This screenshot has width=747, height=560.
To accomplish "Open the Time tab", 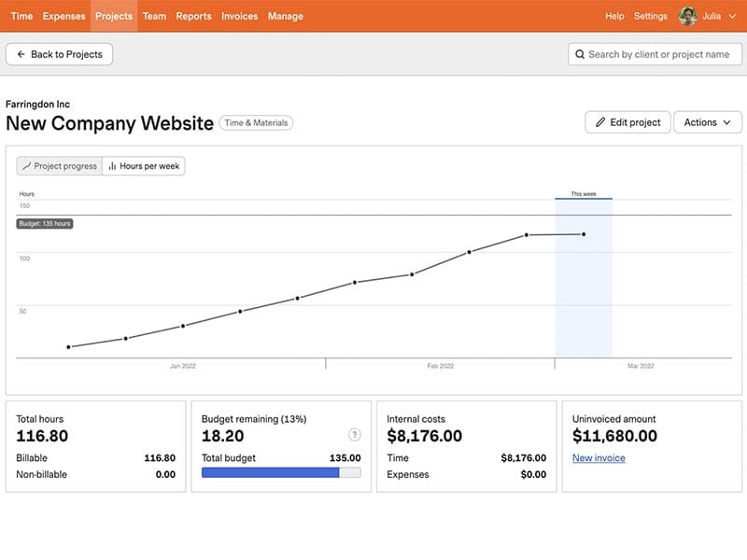I will tap(21, 16).
